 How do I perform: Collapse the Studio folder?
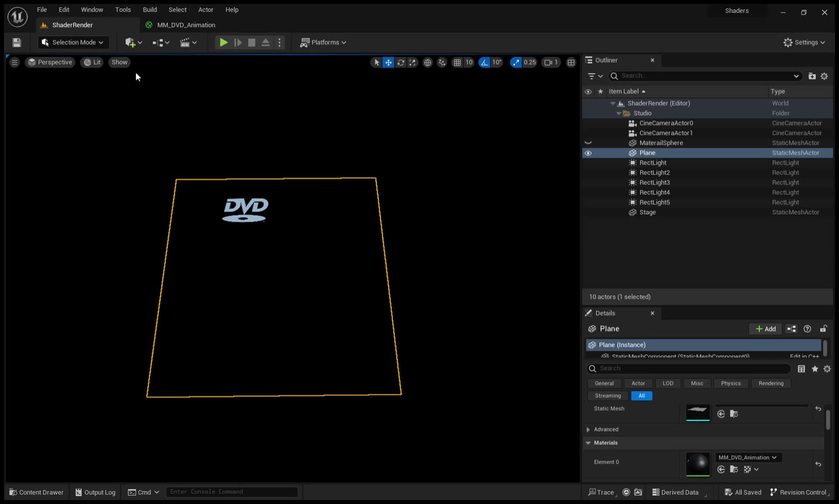[x=619, y=113]
